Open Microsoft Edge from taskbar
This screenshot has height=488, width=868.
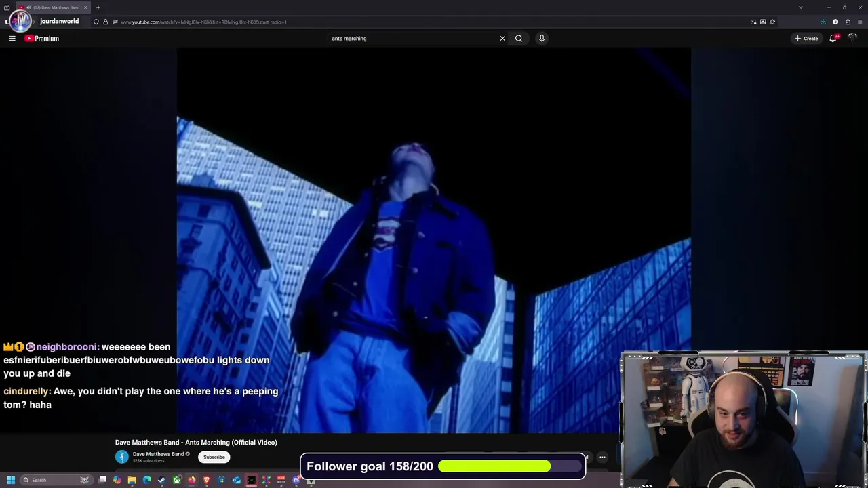[147, 480]
